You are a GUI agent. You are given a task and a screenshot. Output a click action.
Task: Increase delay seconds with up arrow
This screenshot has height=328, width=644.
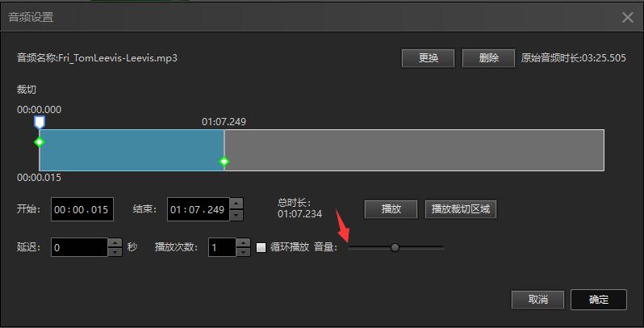[x=115, y=242]
